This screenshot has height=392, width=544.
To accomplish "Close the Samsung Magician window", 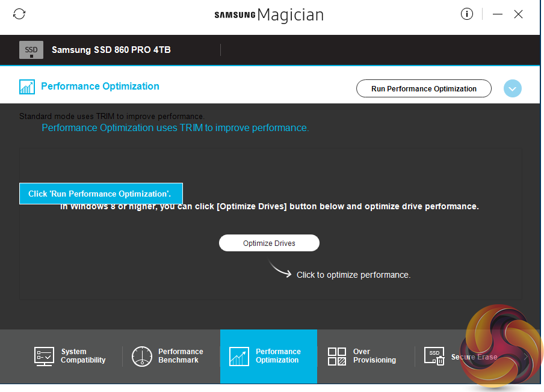I will tap(518, 14).
